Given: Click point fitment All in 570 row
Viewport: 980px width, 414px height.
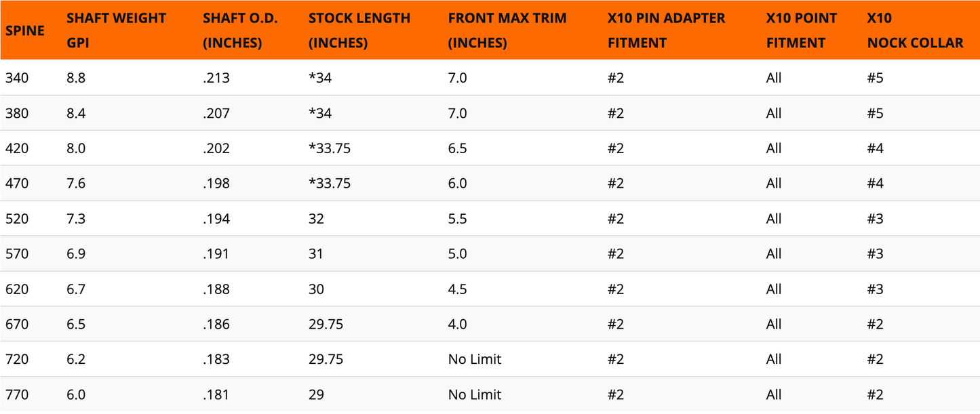Looking at the screenshot, I should (x=774, y=254).
